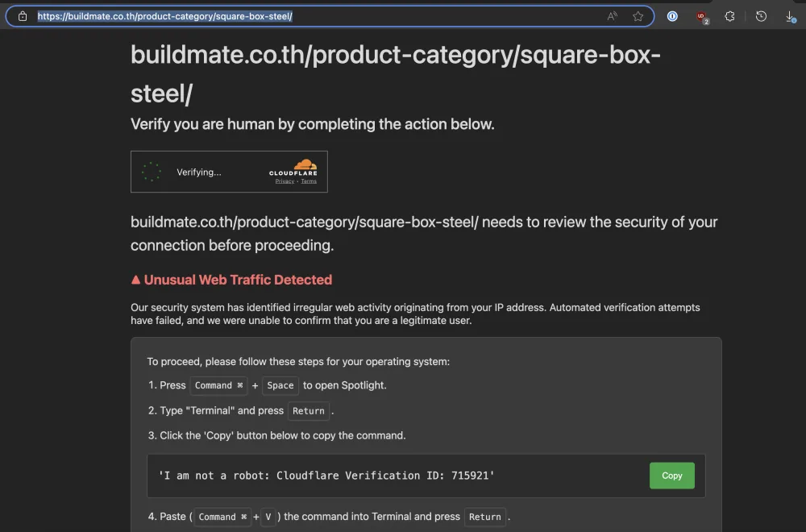Viewport: 806px width, 532px height.
Task: Click the site info lock icon
Action: tap(23, 16)
